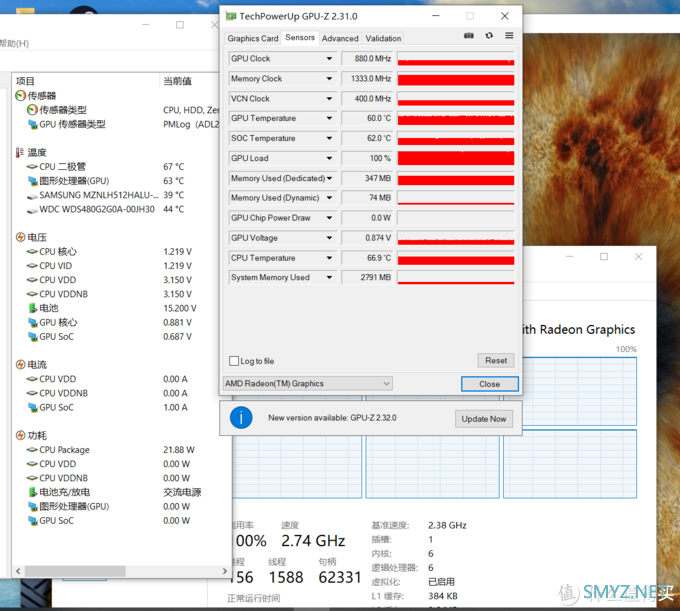Viewport: 680px width, 611px height.
Task: Click the scroll left arrow in sensor list
Action: [x=18, y=571]
